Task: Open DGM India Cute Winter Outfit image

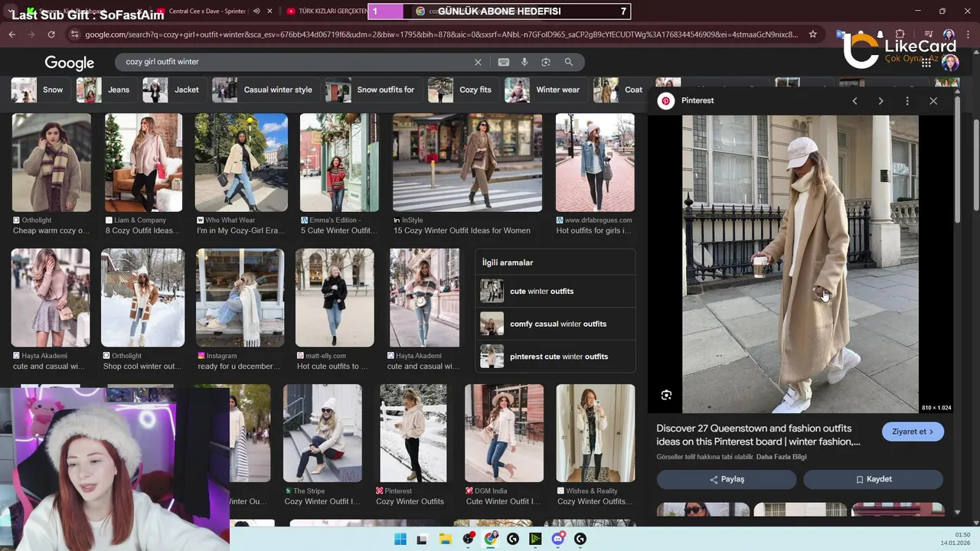Action: [504, 433]
